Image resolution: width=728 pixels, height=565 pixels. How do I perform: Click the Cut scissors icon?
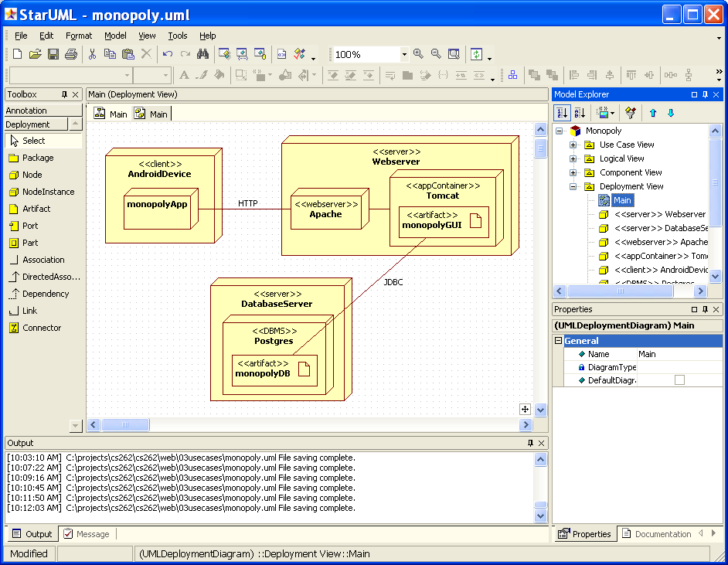click(92, 54)
